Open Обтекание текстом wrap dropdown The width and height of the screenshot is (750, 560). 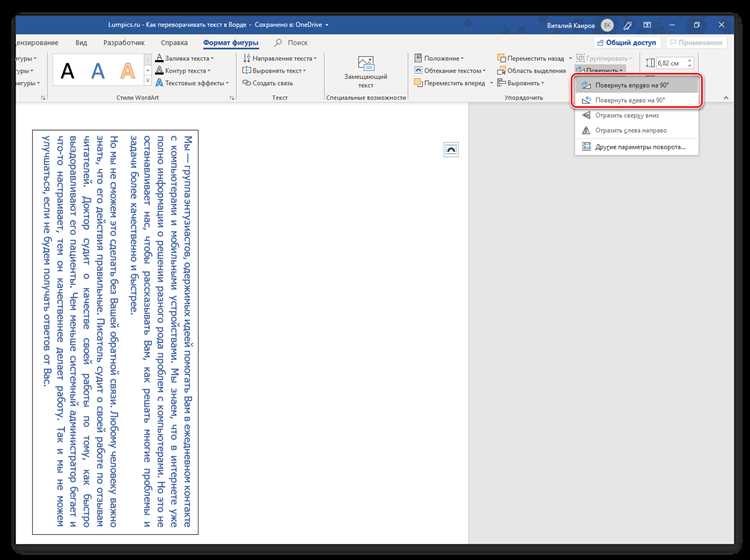pos(450,70)
